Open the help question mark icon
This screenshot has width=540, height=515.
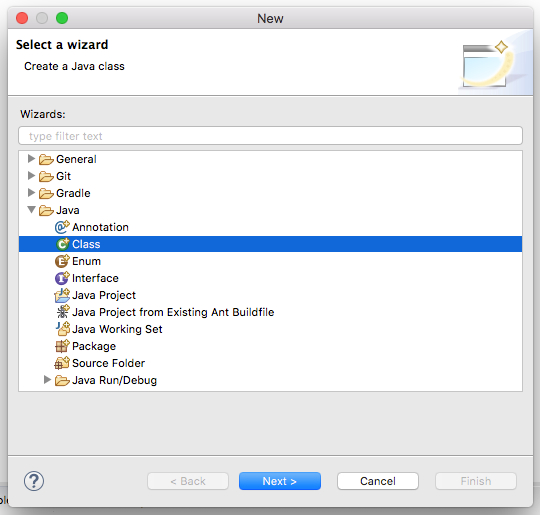click(x=34, y=481)
